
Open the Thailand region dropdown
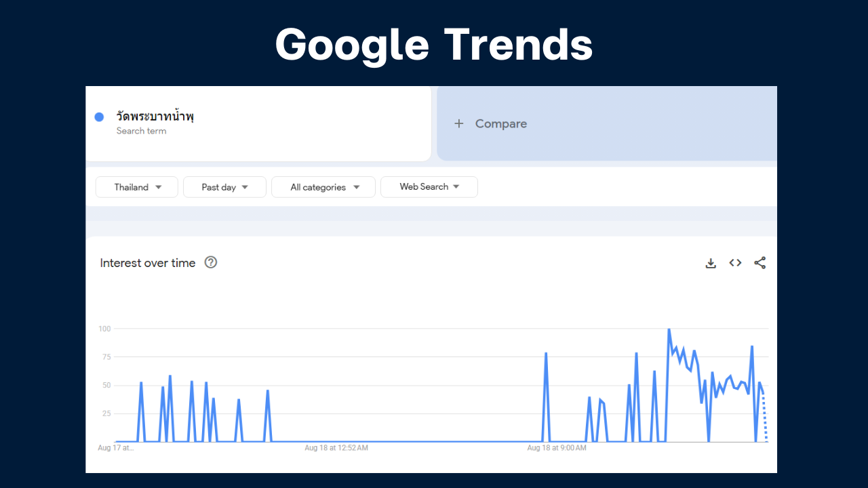[137, 187]
